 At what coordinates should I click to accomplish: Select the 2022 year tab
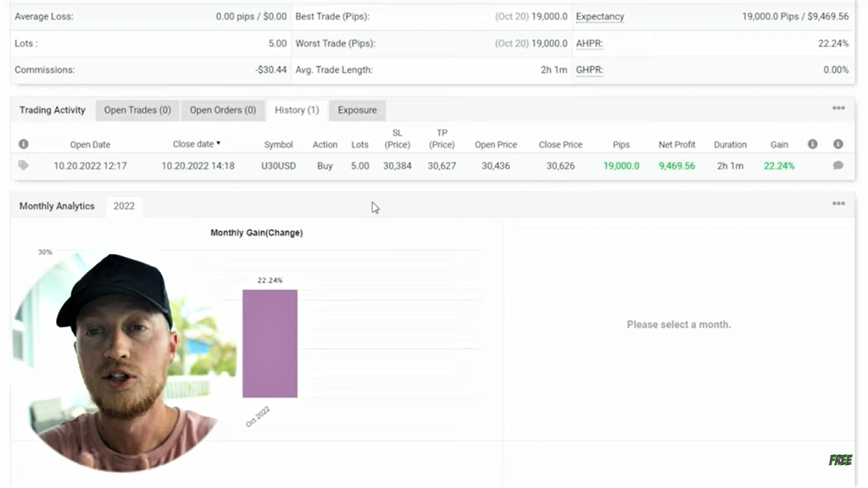[x=124, y=206]
